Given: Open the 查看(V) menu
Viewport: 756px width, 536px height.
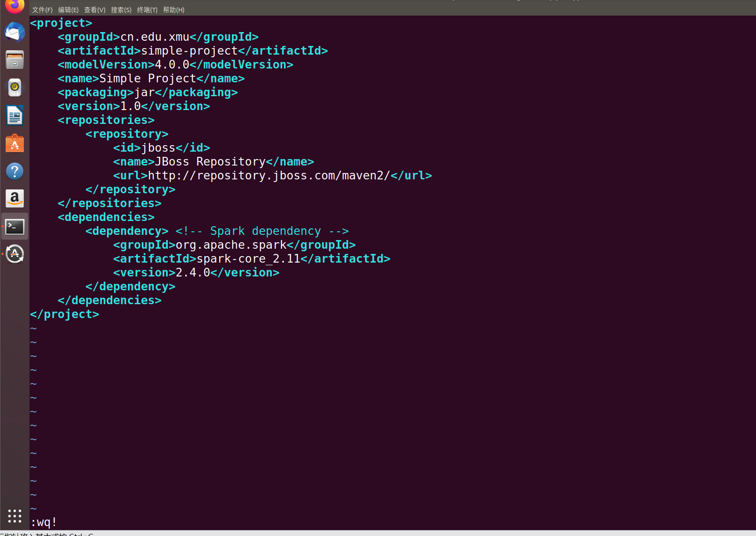Looking at the screenshot, I should click(x=95, y=10).
